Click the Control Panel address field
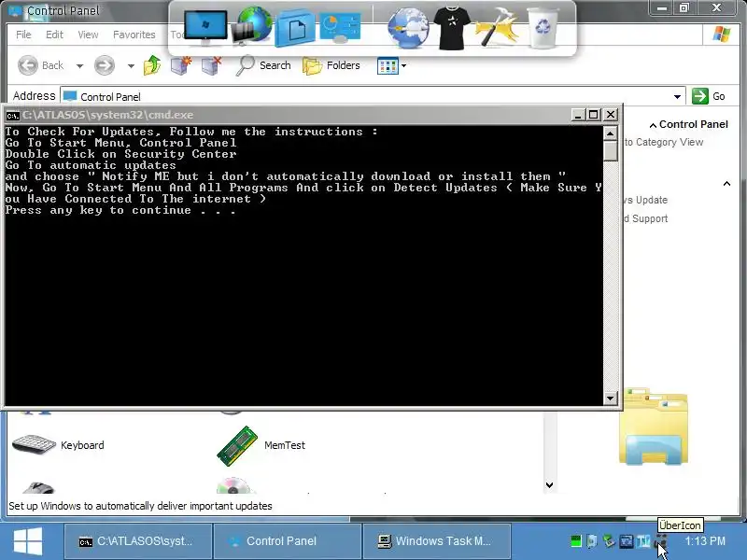Screen dimensions: 747x560 click(373, 97)
